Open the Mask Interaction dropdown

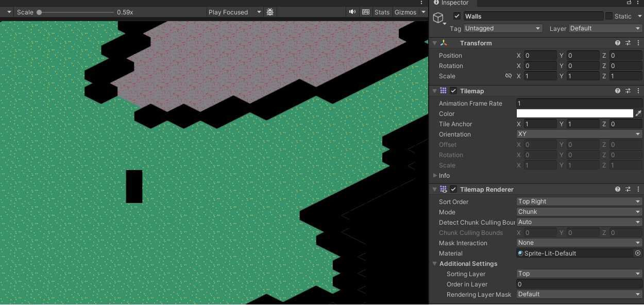click(x=578, y=243)
